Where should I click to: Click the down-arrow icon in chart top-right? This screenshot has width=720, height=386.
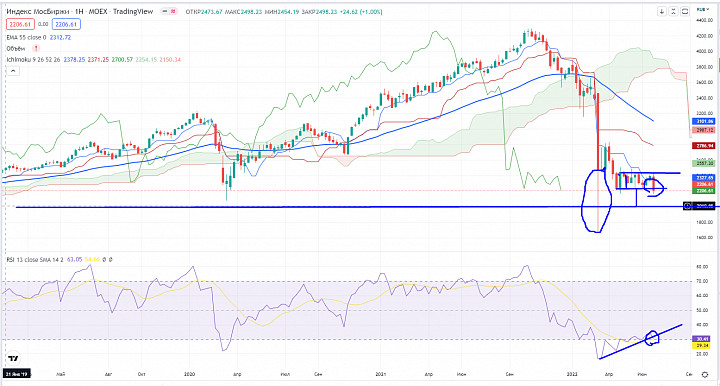tap(662, 11)
